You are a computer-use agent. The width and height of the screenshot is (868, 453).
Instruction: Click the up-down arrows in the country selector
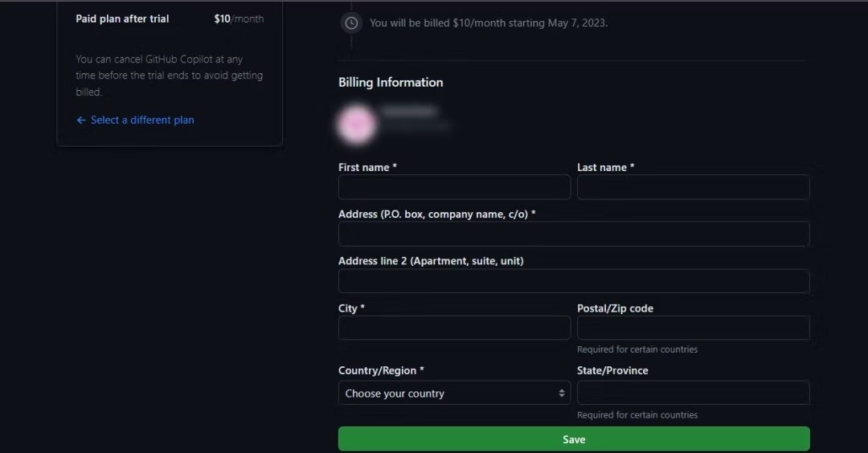click(561, 394)
